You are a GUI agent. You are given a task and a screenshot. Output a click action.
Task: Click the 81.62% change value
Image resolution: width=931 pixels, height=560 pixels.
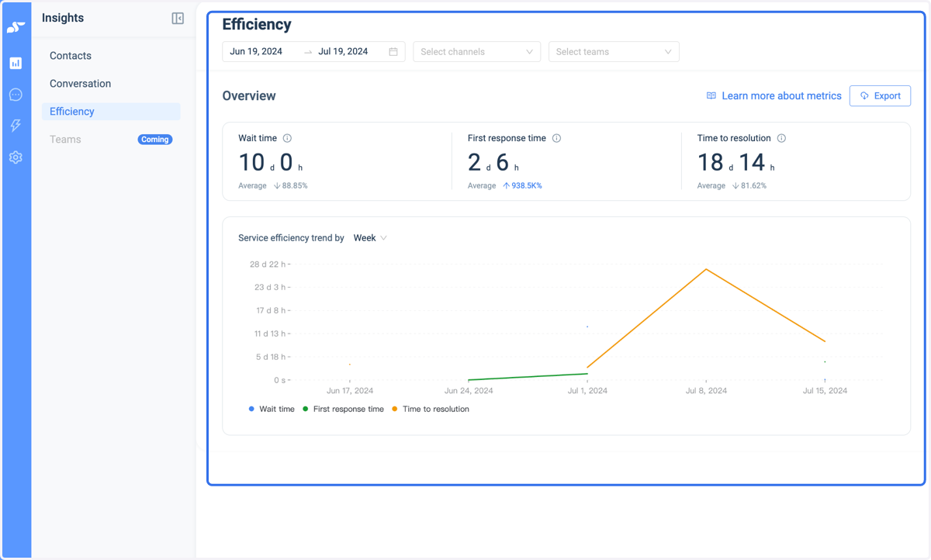point(754,186)
